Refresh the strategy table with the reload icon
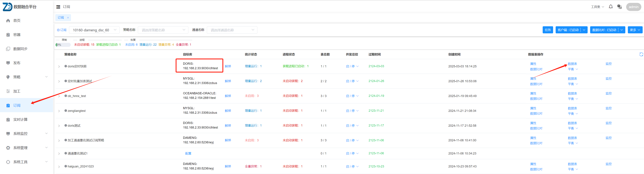This screenshot has height=174, width=644. pos(641,55)
